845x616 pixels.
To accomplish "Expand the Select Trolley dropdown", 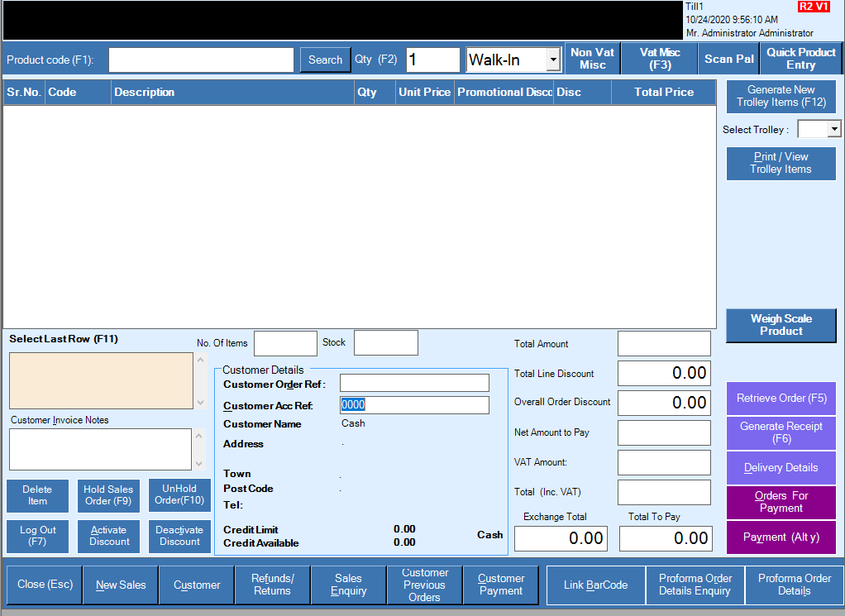I will click(833, 129).
